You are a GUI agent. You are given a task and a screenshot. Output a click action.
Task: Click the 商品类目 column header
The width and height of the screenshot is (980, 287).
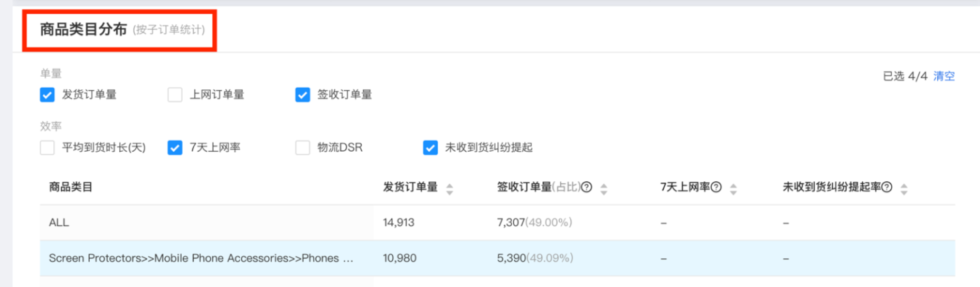(x=71, y=187)
